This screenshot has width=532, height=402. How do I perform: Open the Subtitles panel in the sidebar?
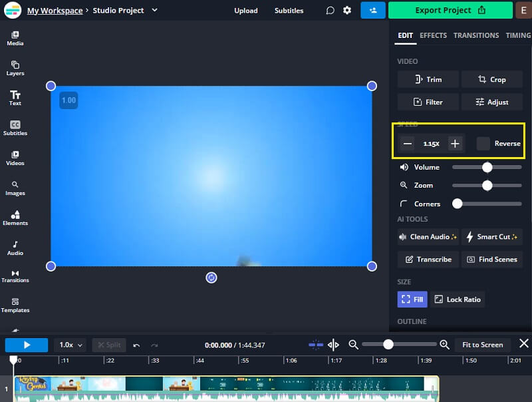coord(15,128)
